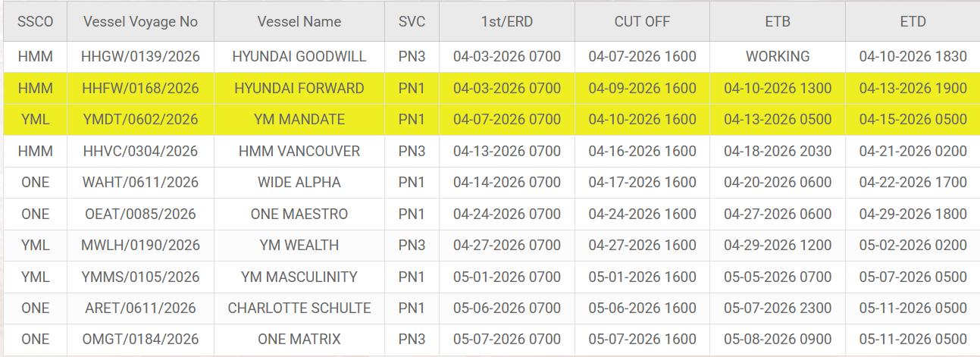Click voyage number OMGT/0184/2026
This screenshot has height=357, width=980.
point(140,339)
